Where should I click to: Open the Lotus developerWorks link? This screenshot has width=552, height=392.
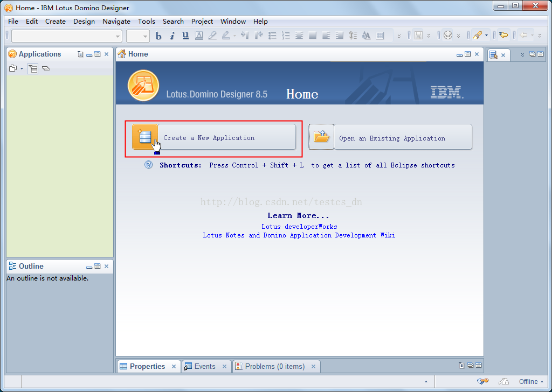click(299, 226)
